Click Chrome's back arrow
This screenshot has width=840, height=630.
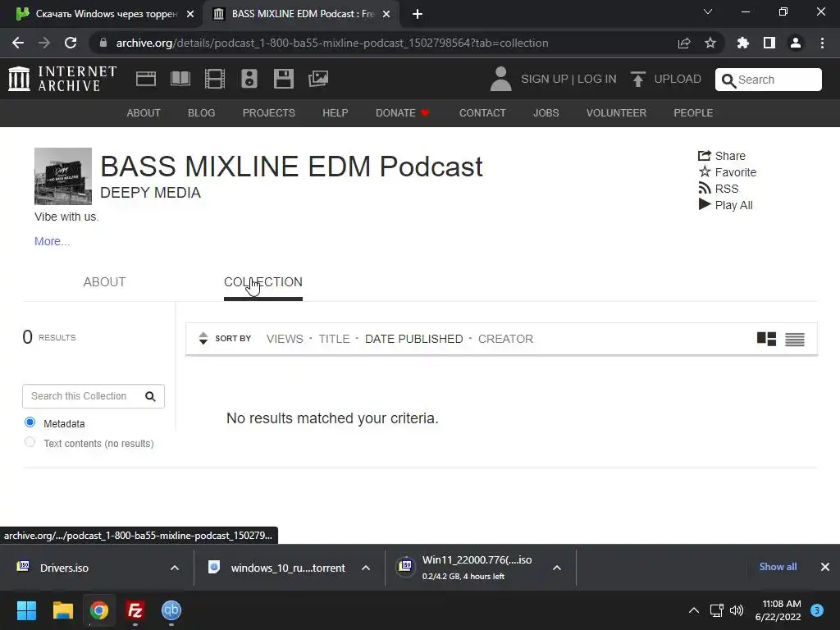[x=18, y=43]
